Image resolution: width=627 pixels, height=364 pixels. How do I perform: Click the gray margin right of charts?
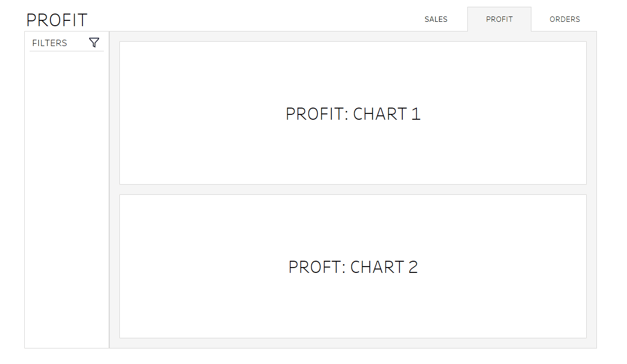point(592,190)
